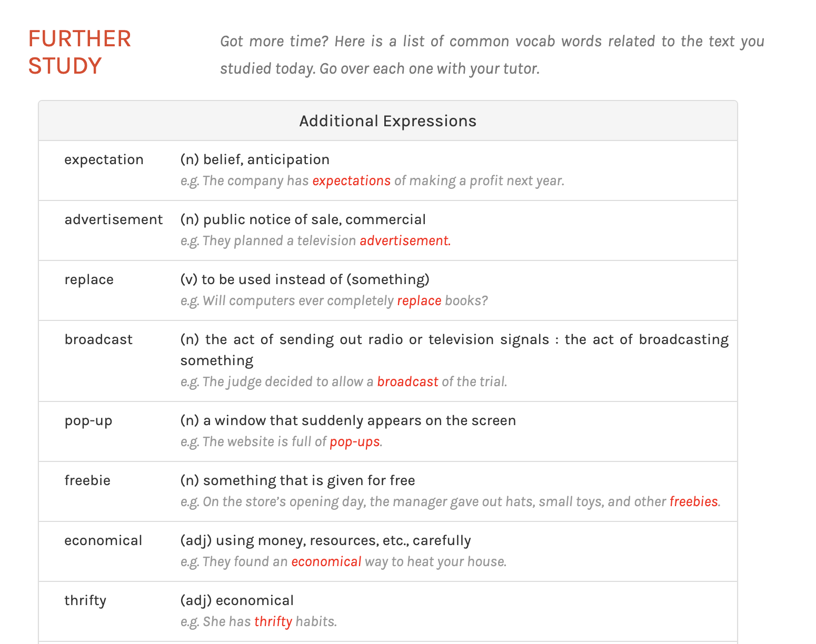Click the red 'advertisement.' in example sentence
This screenshot has height=644, width=816.
click(x=405, y=241)
